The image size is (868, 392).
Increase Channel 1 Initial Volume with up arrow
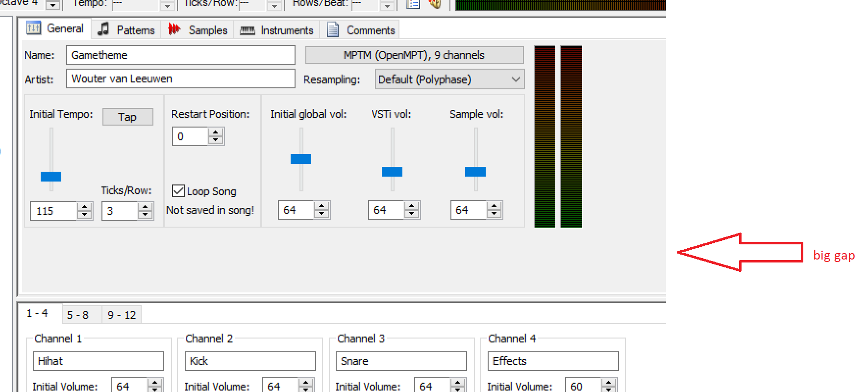pyautogui.click(x=155, y=382)
